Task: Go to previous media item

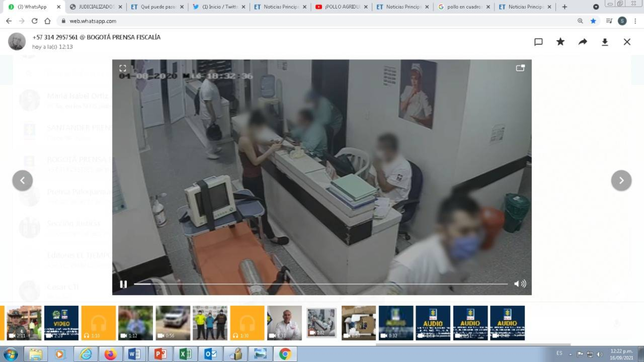Action: point(23,181)
